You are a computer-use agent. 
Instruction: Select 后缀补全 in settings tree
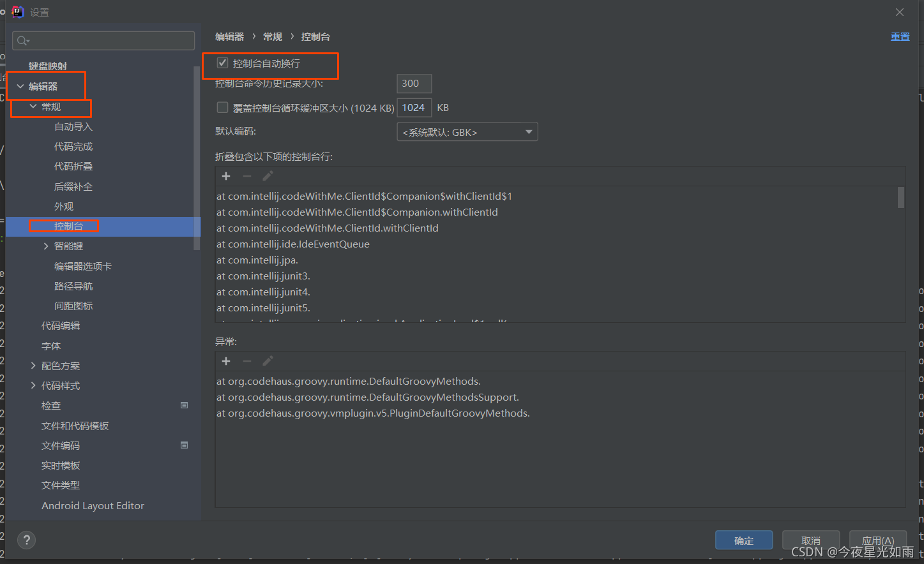coord(73,187)
